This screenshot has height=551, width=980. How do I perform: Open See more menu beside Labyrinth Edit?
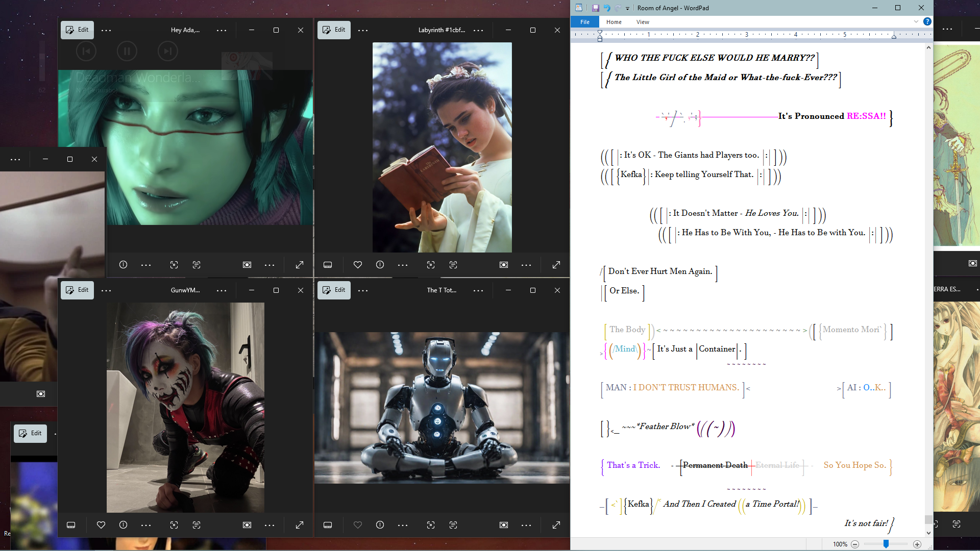363,31
